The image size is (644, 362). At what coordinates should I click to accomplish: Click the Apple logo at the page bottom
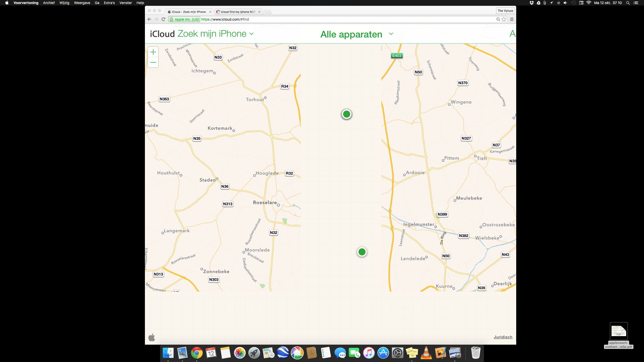152,337
